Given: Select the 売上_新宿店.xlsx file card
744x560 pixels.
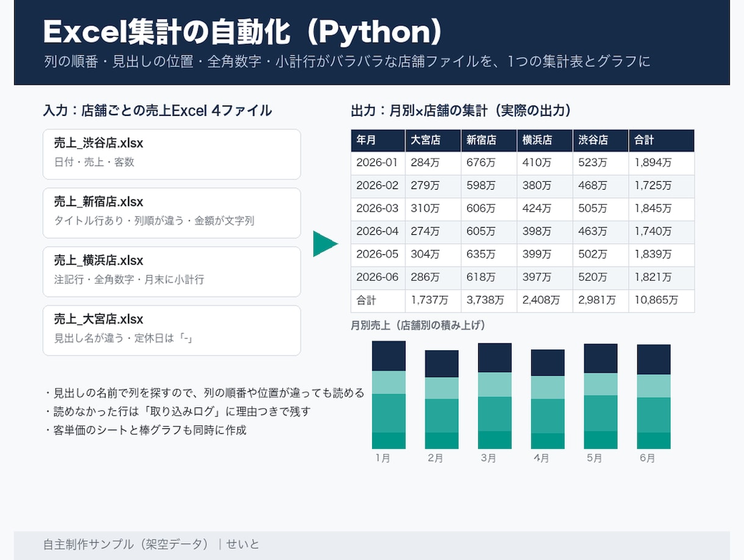Looking at the screenshot, I should click(x=171, y=213).
